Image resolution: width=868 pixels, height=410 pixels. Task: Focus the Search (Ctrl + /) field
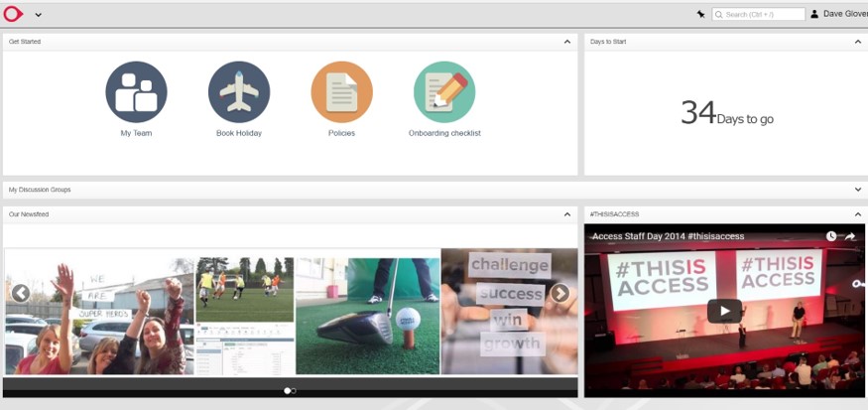[759, 15]
